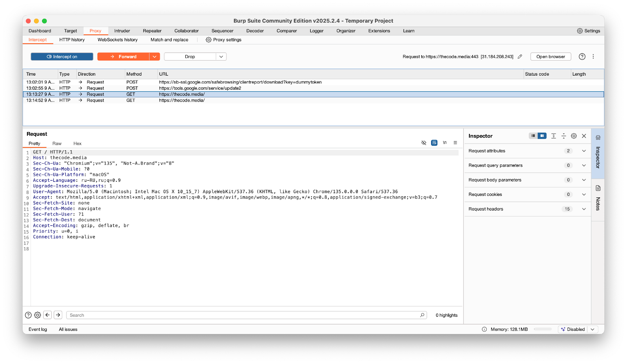Select the safebrowsing POST request row
Screen dimensions: 627x364
point(313,82)
